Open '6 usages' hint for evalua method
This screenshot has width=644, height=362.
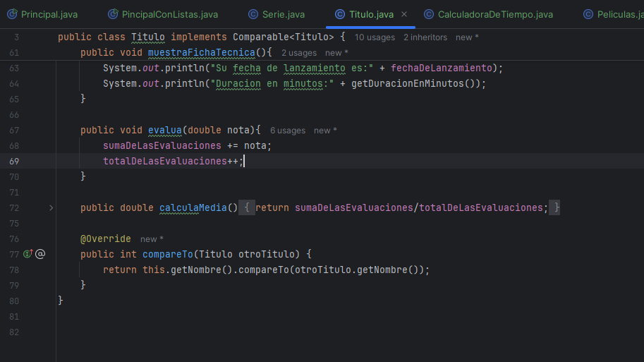click(x=288, y=131)
